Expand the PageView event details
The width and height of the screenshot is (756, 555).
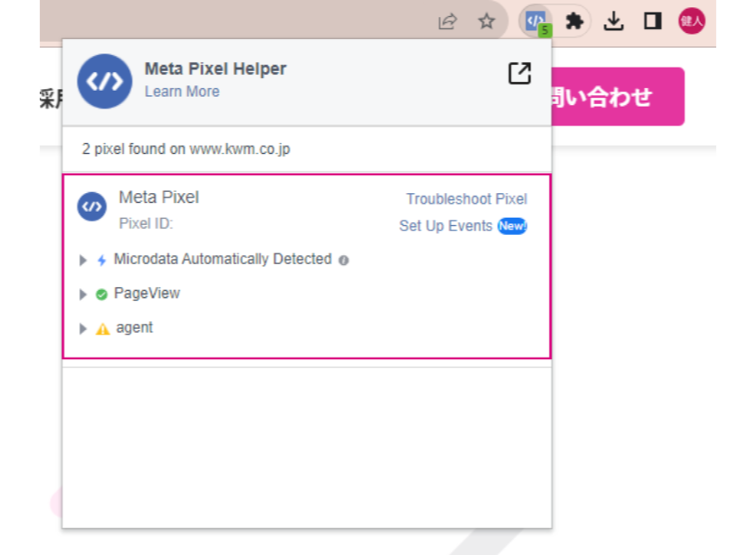pos(83,294)
